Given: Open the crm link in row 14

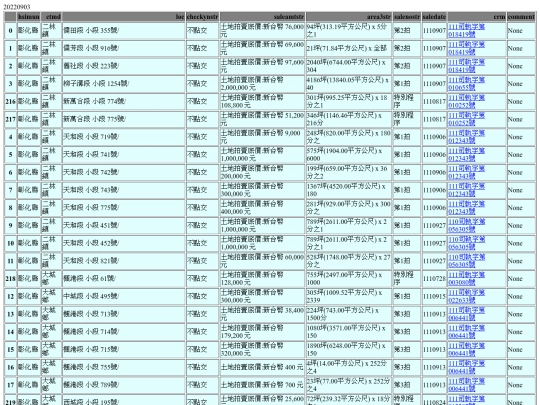Looking at the screenshot, I should pyautogui.click(x=466, y=332).
